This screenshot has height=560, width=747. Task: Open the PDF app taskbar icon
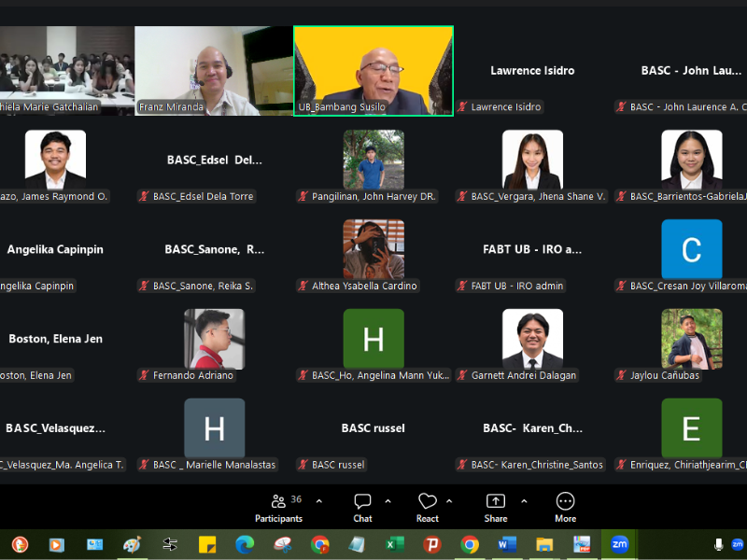coord(582,544)
